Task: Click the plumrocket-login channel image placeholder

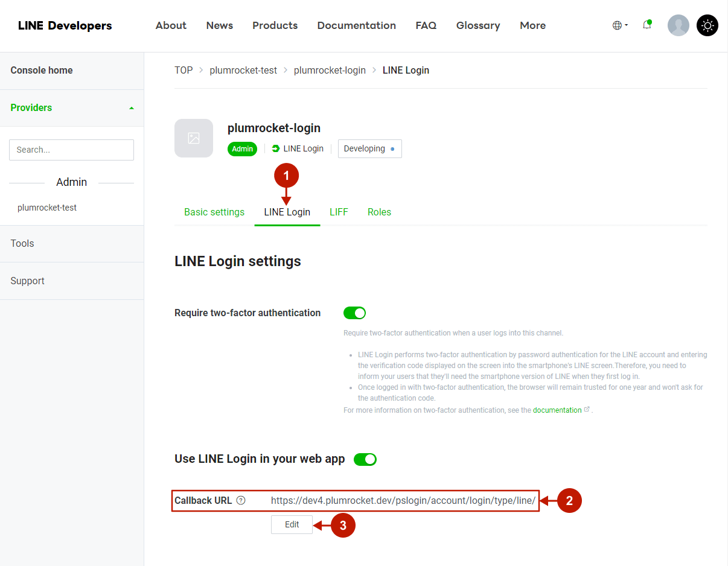Action: click(x=194, y=138)
